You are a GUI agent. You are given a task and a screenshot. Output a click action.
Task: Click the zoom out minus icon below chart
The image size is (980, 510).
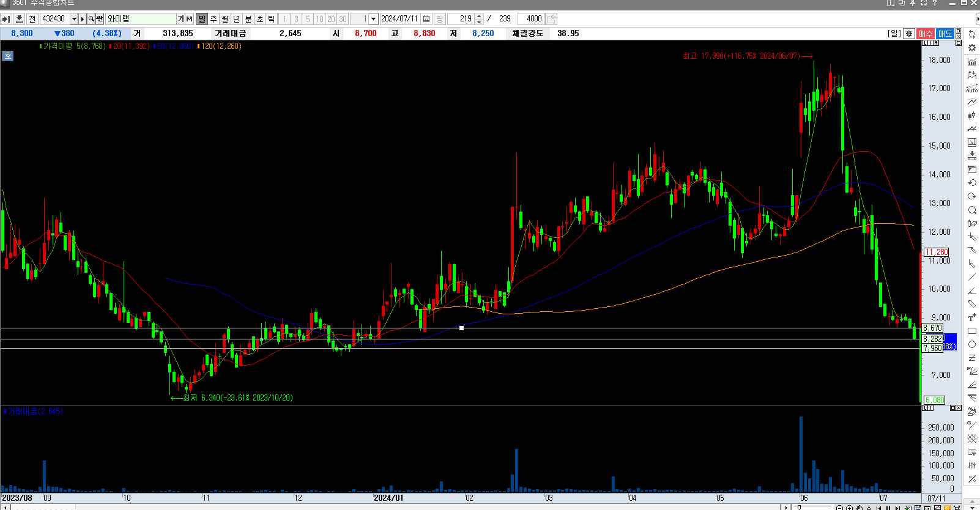pos(840,508)
